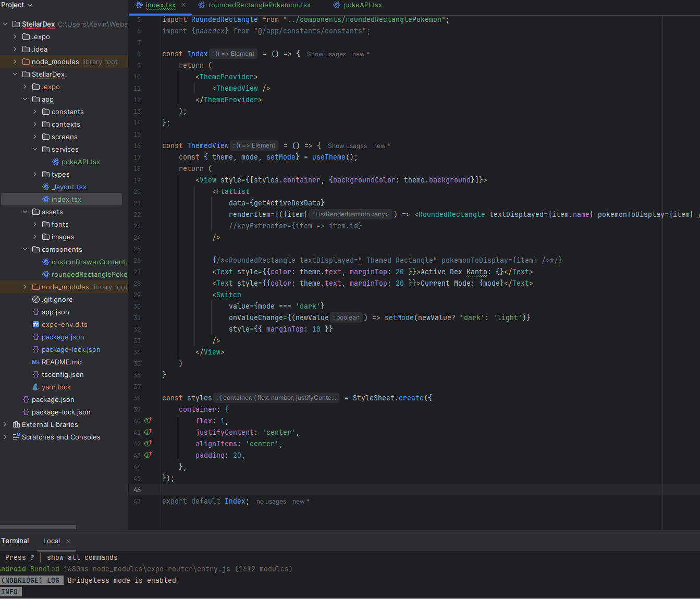Select package-lock.json inside the StellarDex subfolder
The width and height of the screenshot is (700, 599).
coord(71,349)
